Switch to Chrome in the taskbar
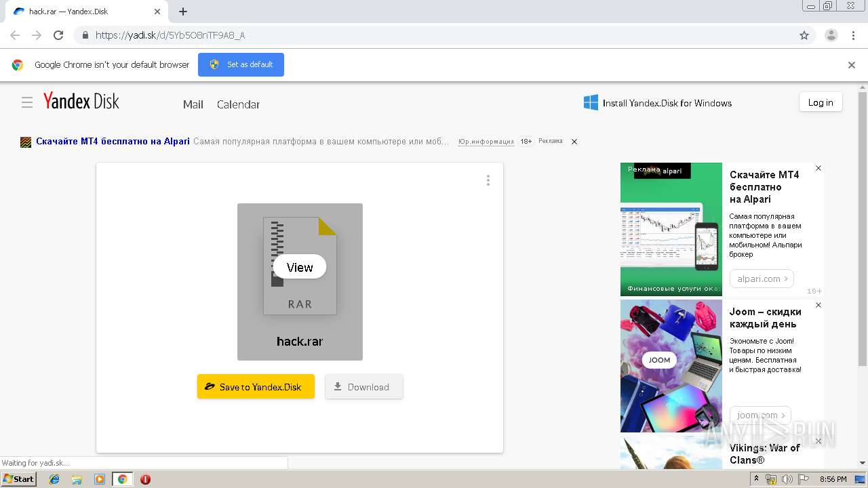Viewport: 868px width, 488px height. pos(122,479)
